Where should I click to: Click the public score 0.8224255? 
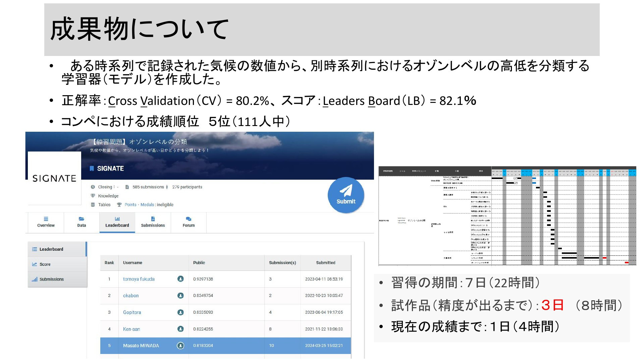[x=203, y=329]
